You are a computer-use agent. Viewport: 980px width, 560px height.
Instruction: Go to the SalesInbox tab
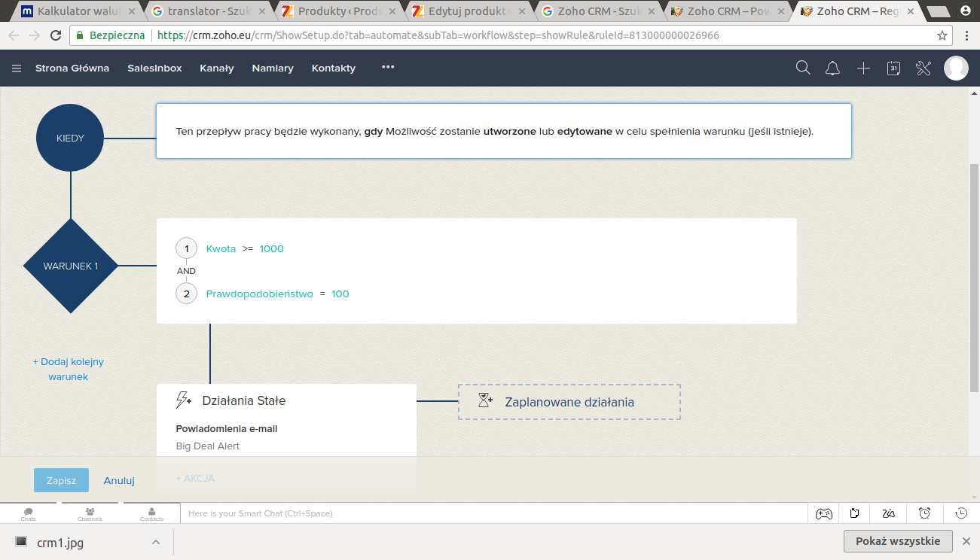154,68
